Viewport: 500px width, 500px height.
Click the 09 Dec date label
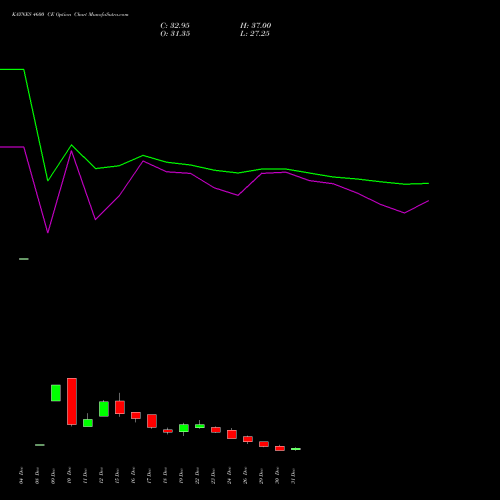click(x=54, y=476)
